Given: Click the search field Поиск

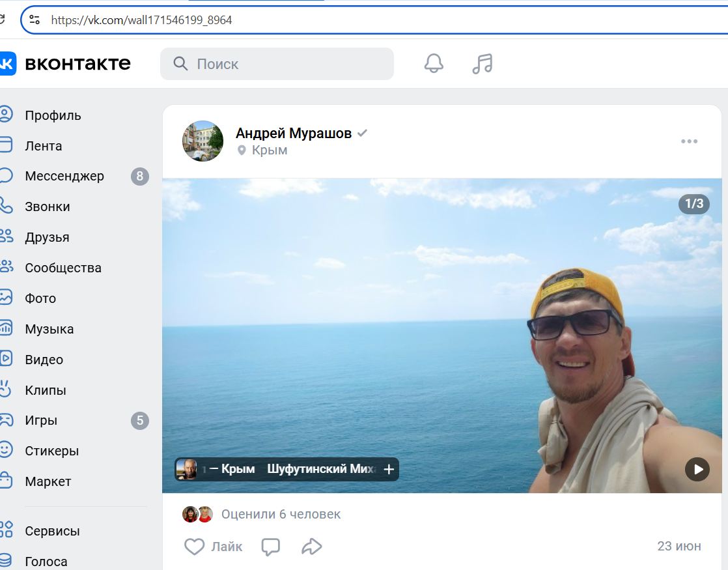Looking at the screenshot, I should tap(277, 63).
